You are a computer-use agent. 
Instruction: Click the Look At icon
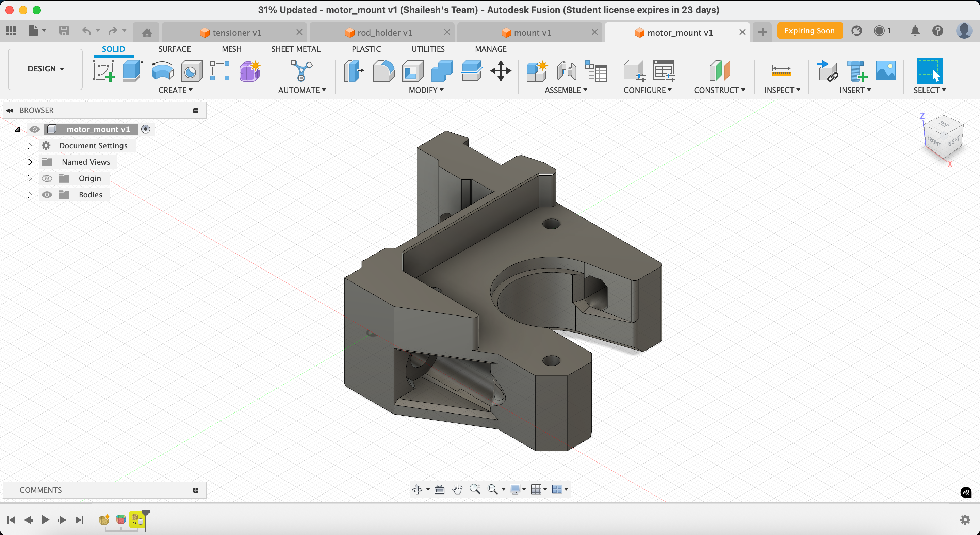coord(439,489)
